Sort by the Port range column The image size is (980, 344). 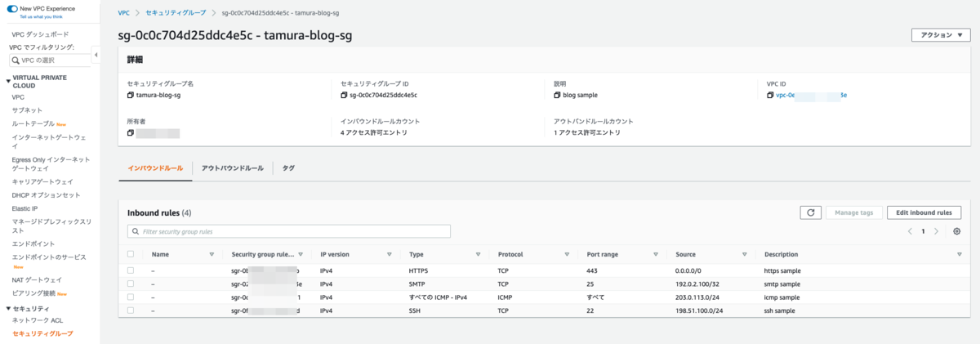pos(656,255)
